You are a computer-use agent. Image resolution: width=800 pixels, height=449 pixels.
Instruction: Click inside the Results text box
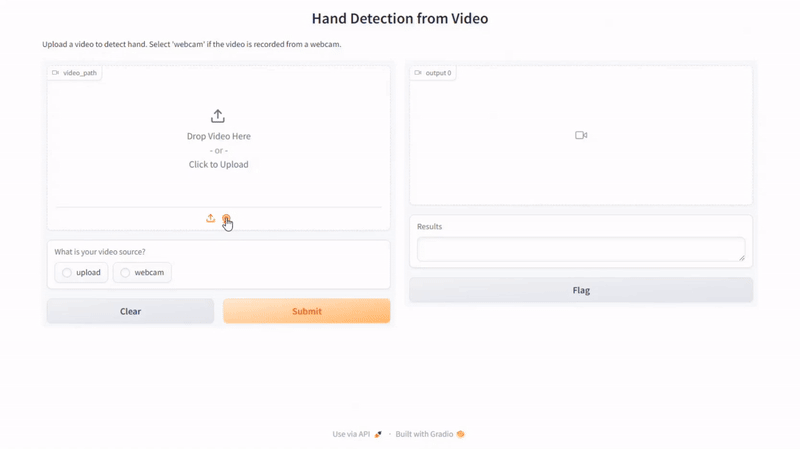581,250
